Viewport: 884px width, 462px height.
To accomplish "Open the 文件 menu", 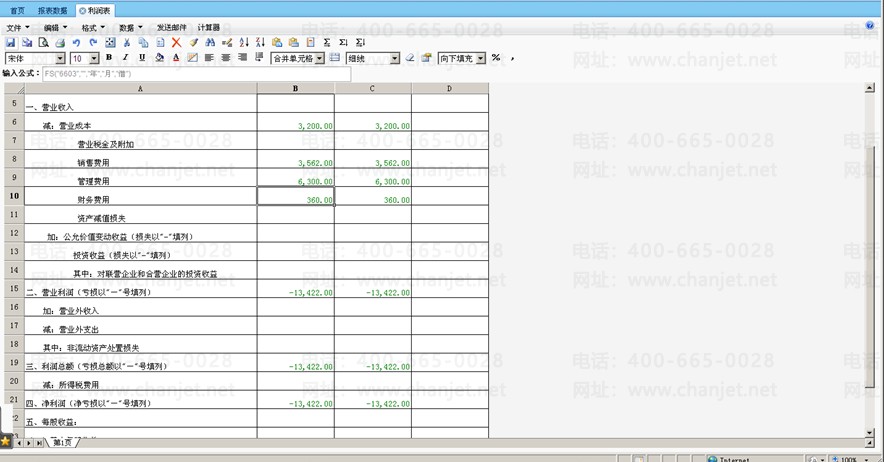I will pyautogui.click(x=17, y=28).
